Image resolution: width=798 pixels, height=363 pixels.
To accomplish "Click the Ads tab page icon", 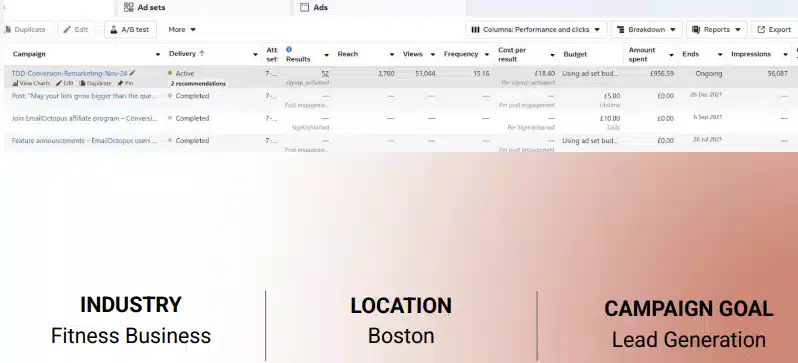I will pyautogui.click(x=304, y=7).
